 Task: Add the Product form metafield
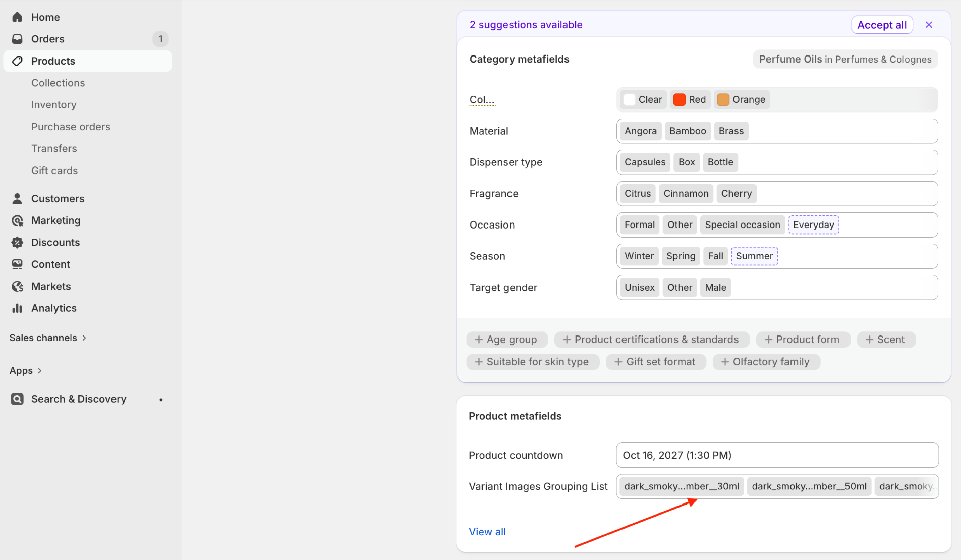(802, 340)
